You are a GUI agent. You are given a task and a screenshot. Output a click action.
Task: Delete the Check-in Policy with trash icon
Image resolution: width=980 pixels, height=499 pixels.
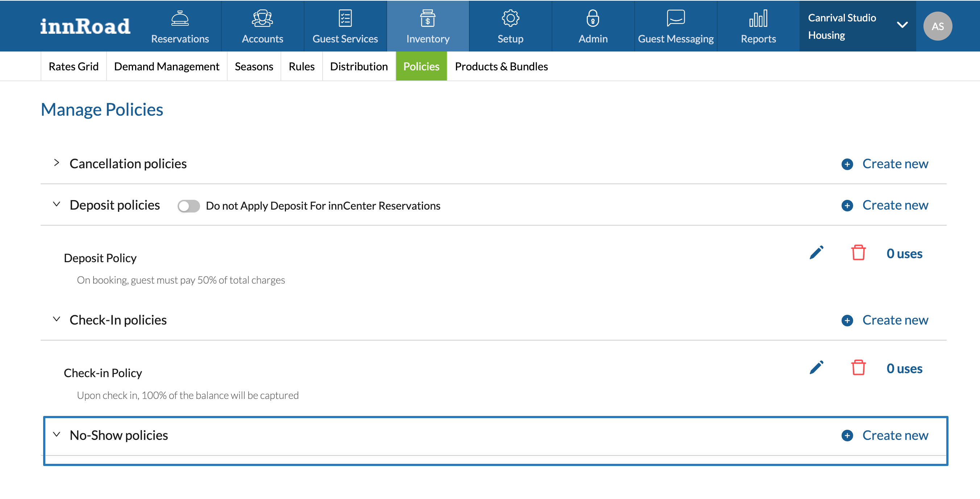click(x=858, y=368)
